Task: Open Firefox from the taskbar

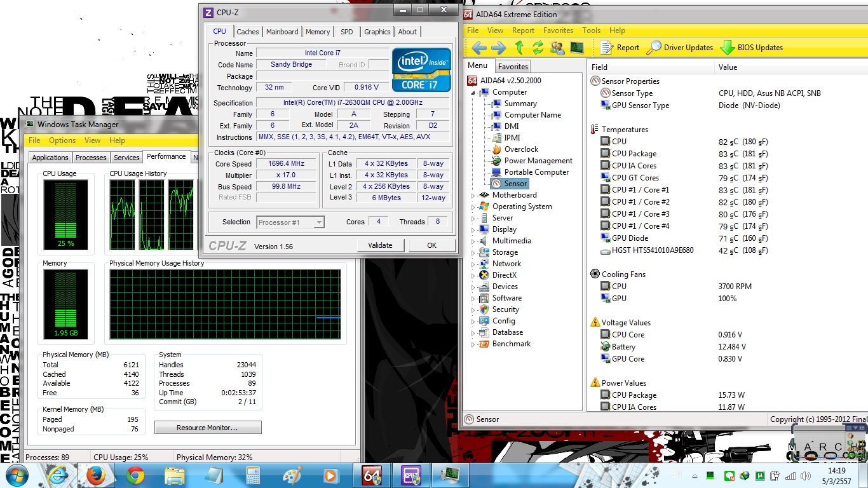Action: [96, 475]
